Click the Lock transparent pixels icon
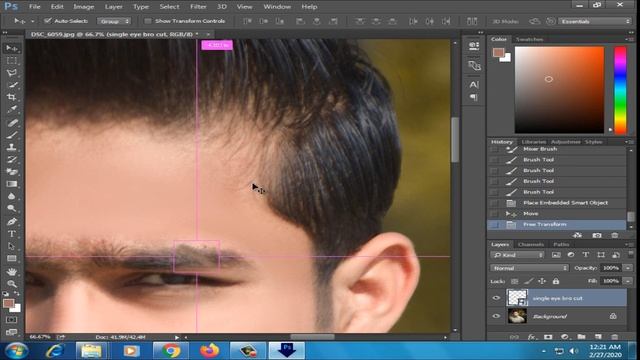This screenshot has height=360, width=640. coord(515,281)
